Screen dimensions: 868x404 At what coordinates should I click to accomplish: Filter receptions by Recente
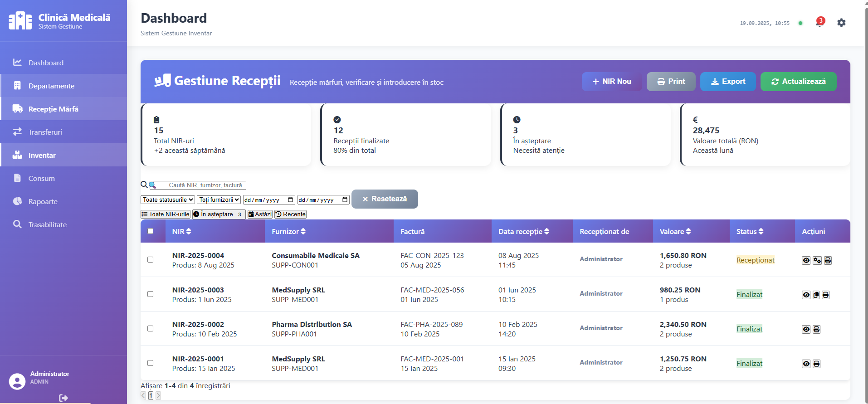pos(291,214)
